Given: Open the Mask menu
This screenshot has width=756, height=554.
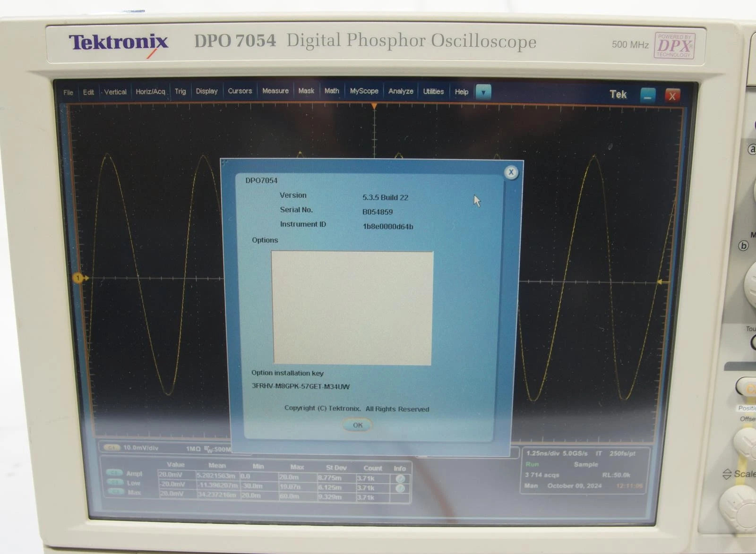Looking at the screenshot, I should (306, 91).
